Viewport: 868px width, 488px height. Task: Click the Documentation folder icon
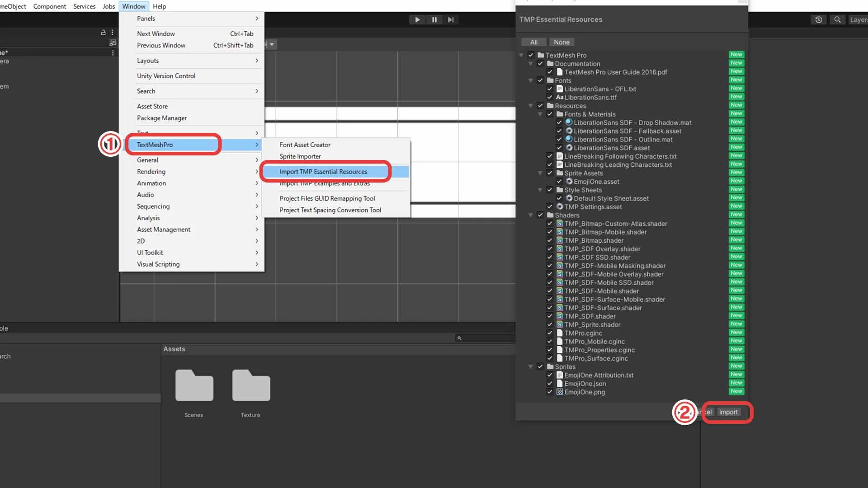[550, 64]
